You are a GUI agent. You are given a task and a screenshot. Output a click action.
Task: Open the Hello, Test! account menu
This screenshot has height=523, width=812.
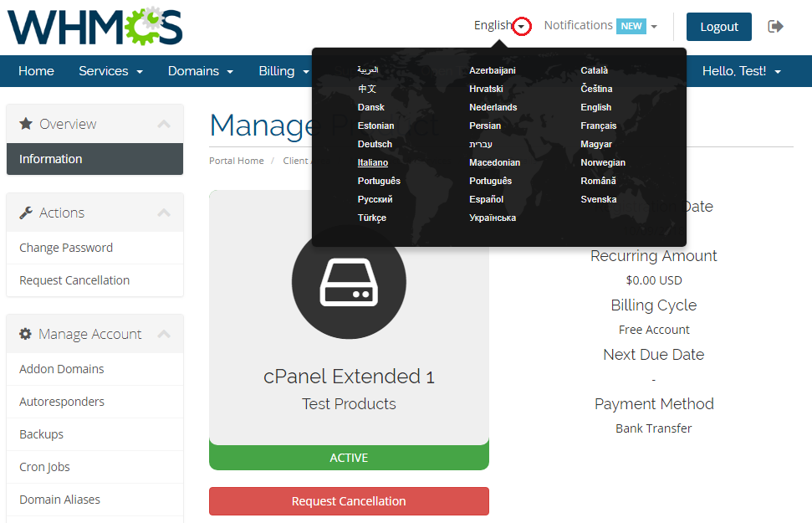(742, 71)
